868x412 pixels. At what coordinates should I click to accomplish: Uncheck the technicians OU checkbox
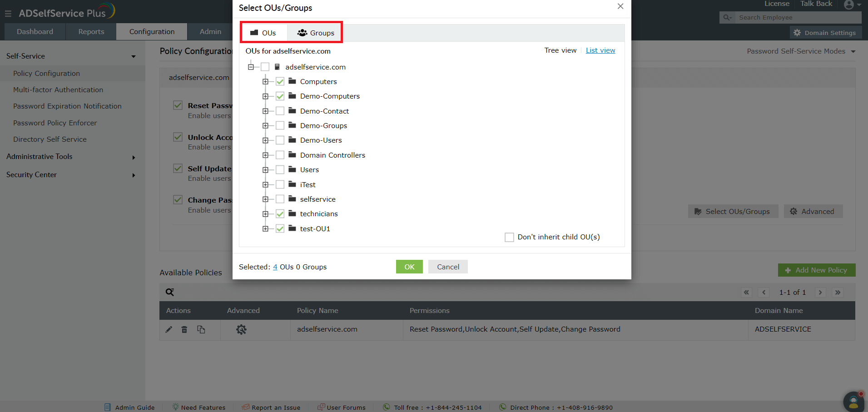point(280,214)
